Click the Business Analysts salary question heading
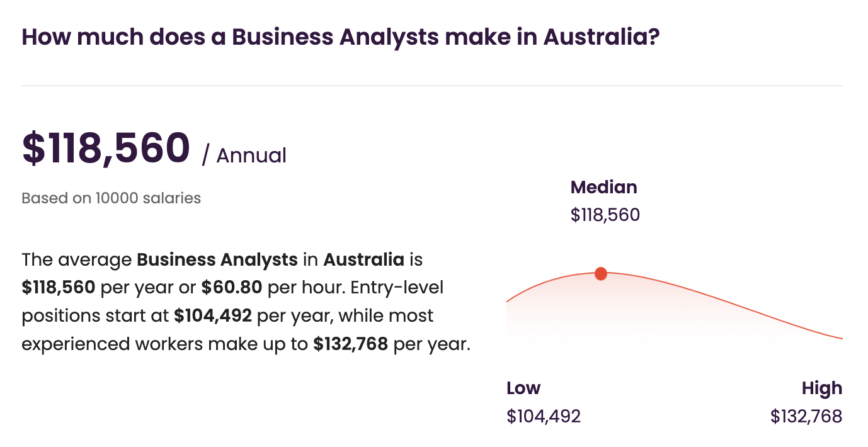The height and width of the screenshot is (447, 868). [340, 37]
